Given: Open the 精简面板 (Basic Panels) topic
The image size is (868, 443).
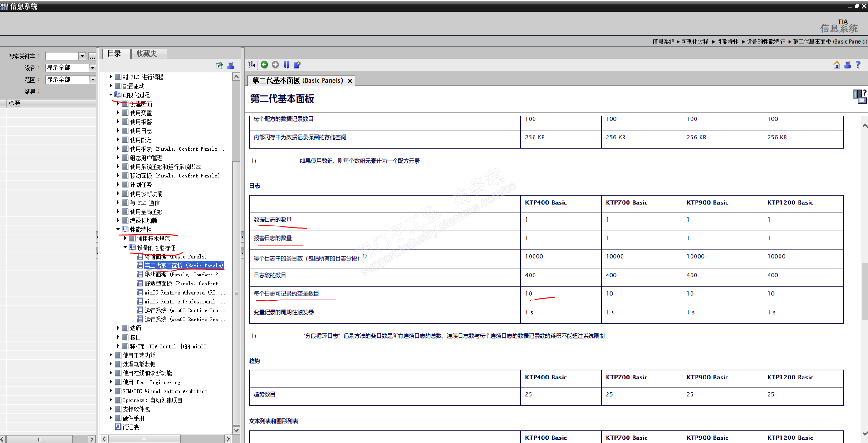Looking at the screenshot, I should click(175, 256).
